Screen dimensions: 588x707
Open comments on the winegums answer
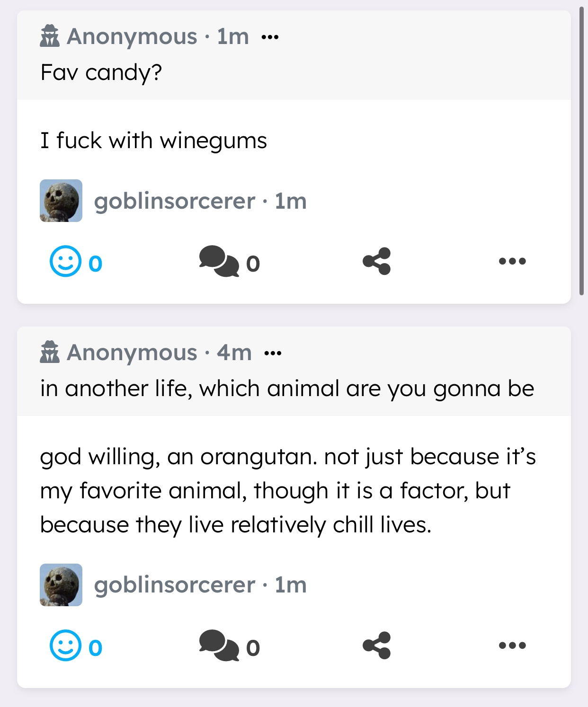point(219,261)
